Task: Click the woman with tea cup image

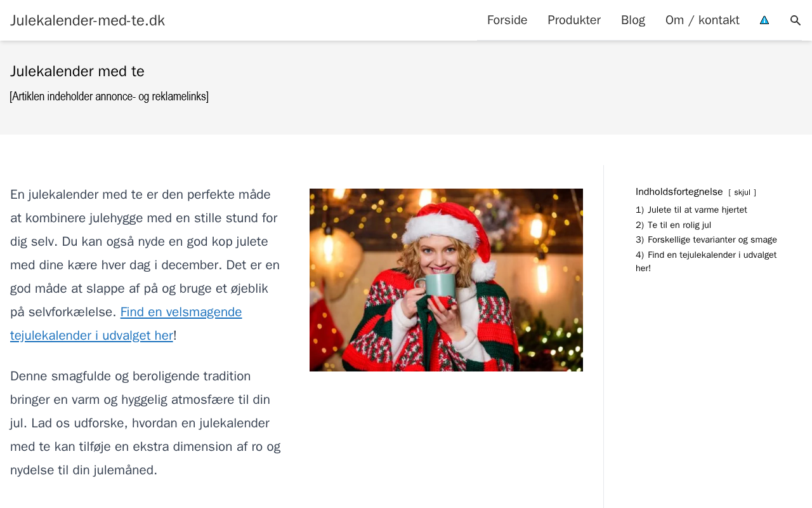Action: pos(446,280)
